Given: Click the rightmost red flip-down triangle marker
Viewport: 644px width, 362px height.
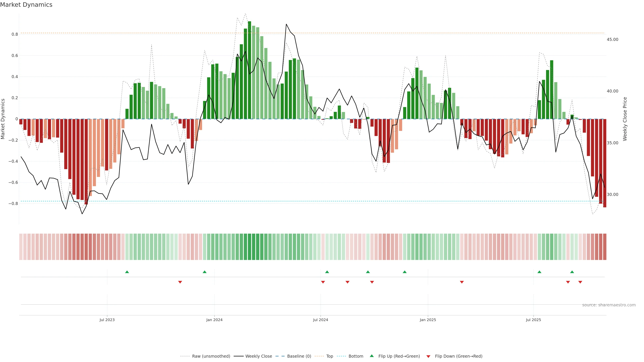Looking at the screenshot, I should 580,282.
